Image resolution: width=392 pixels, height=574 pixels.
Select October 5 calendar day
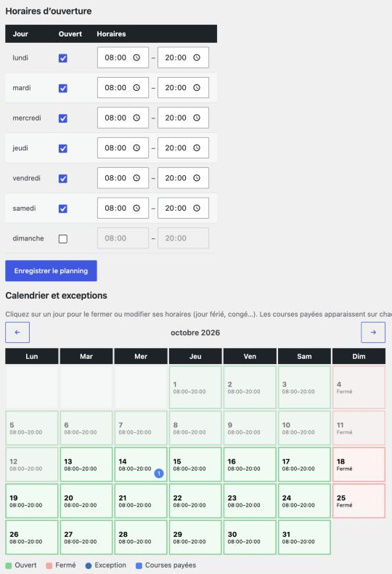(x=31, y=428)
